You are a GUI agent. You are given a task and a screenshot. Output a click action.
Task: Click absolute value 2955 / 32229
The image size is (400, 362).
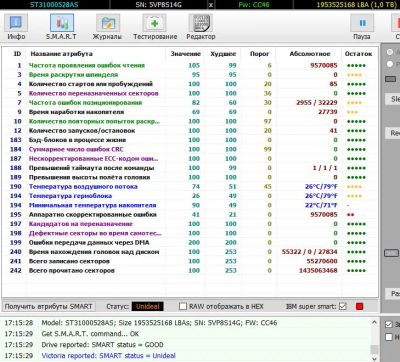coord(317,103)
